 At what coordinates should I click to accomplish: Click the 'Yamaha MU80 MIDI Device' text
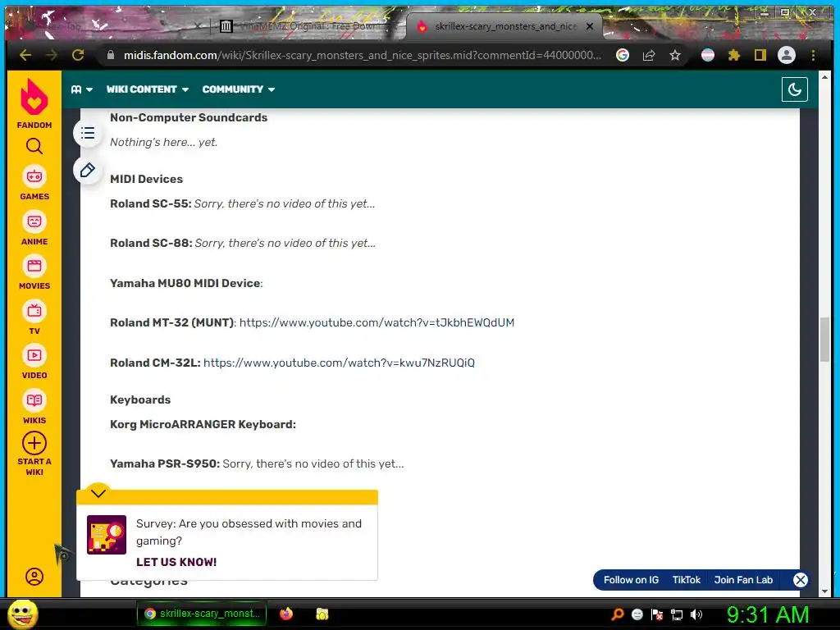(185, 283)
